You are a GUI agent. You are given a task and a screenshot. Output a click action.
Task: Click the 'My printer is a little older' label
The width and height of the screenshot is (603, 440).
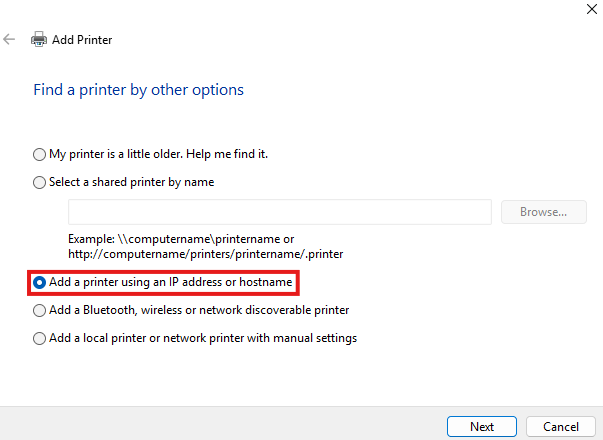pos(158,154)
